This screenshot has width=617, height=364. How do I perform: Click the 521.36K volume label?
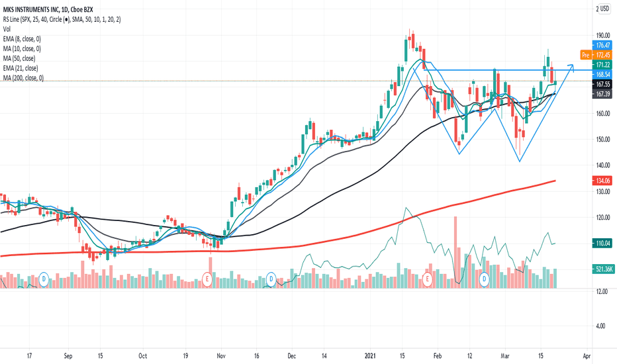click(602, 269)
